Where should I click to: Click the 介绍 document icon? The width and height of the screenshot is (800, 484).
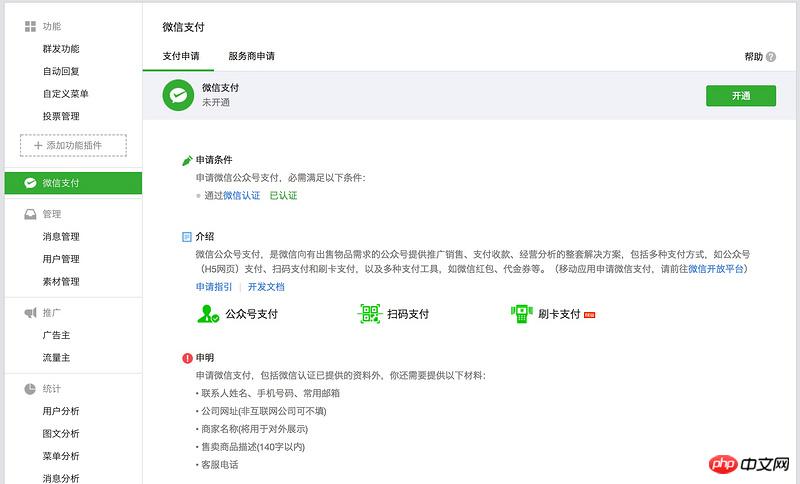point(187,237)
